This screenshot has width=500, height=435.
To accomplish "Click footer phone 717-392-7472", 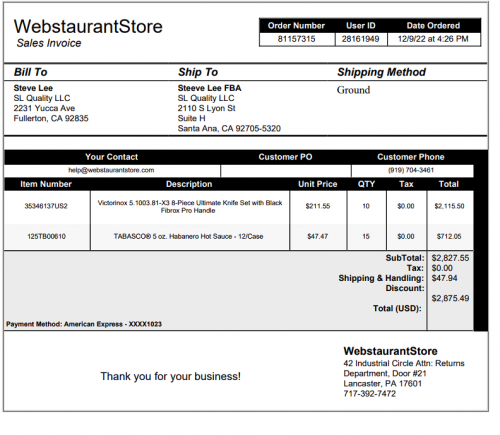I will tap(370, 394).
